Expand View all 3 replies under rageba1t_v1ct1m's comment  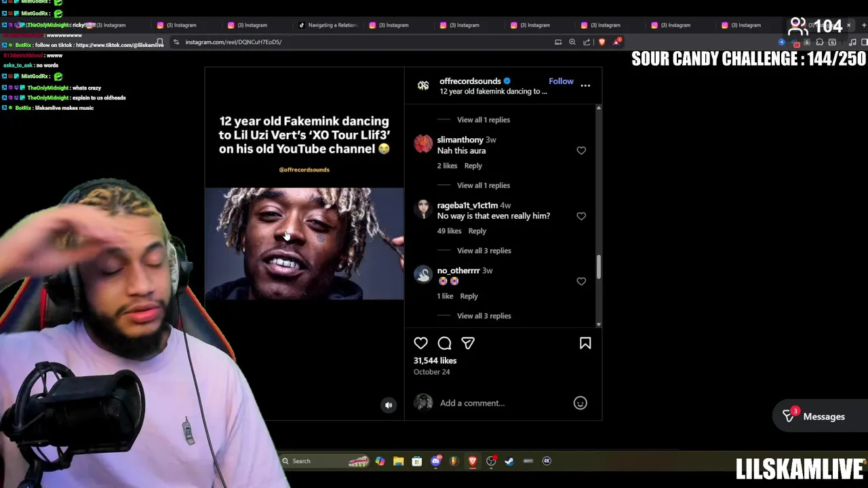484,251
